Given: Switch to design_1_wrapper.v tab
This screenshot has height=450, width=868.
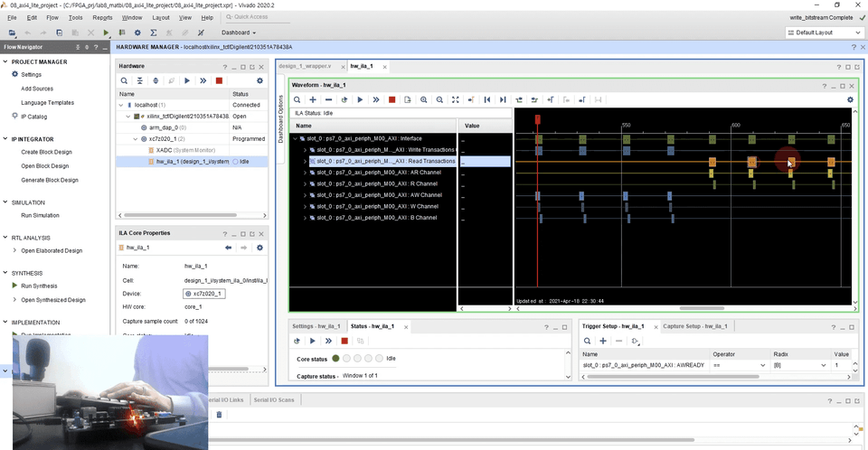Looking at the screenshot, I should pos(305,66).
